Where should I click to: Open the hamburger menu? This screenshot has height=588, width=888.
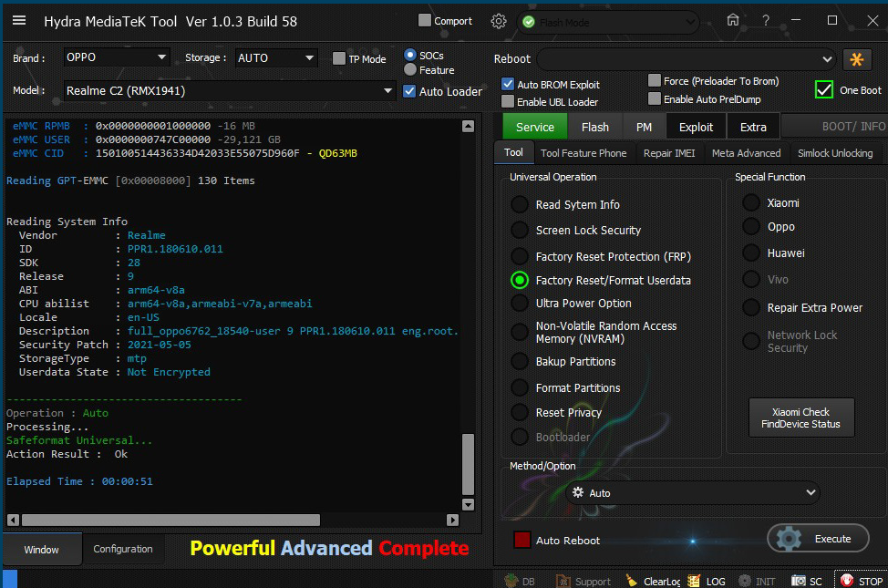click(19, 20)
